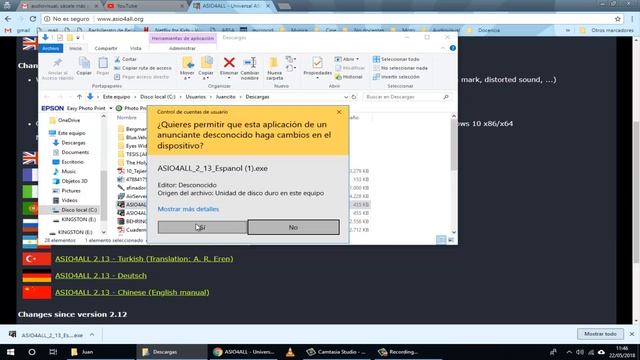
Task: Click the Anclar al Acceso rápido icon
Action: coord(57,62)
